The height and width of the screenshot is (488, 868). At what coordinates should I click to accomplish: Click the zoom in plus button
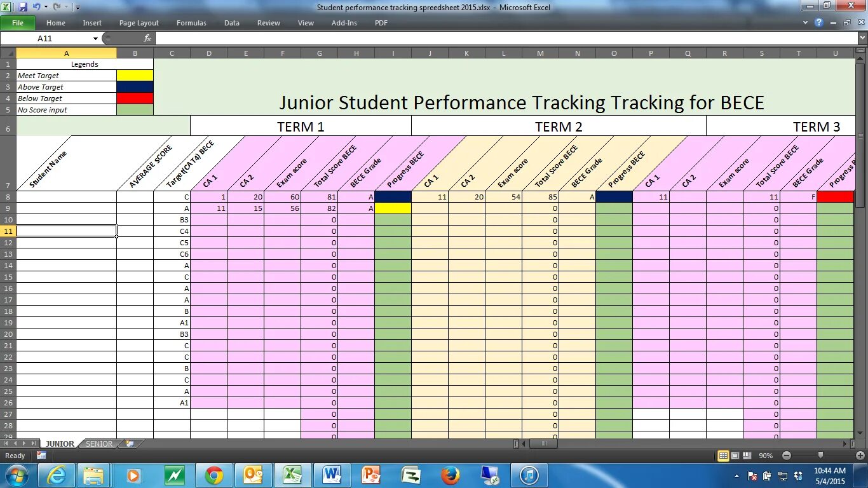point(860,456)
